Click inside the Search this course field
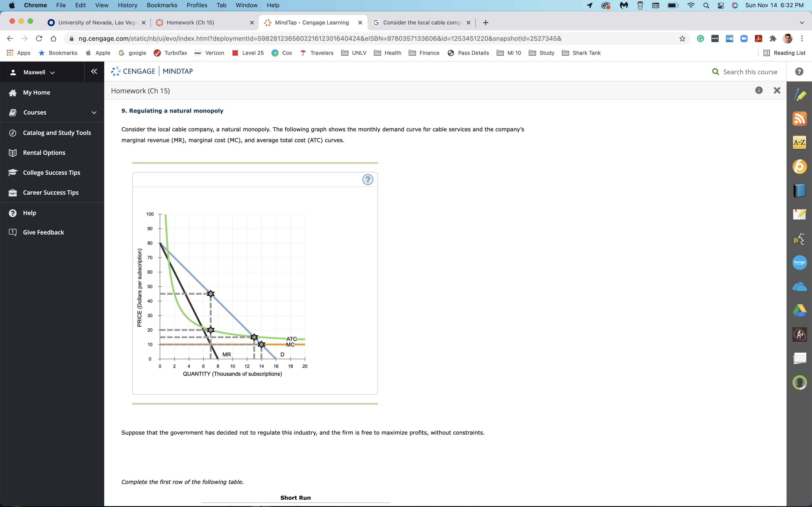 tap(751, 72)
